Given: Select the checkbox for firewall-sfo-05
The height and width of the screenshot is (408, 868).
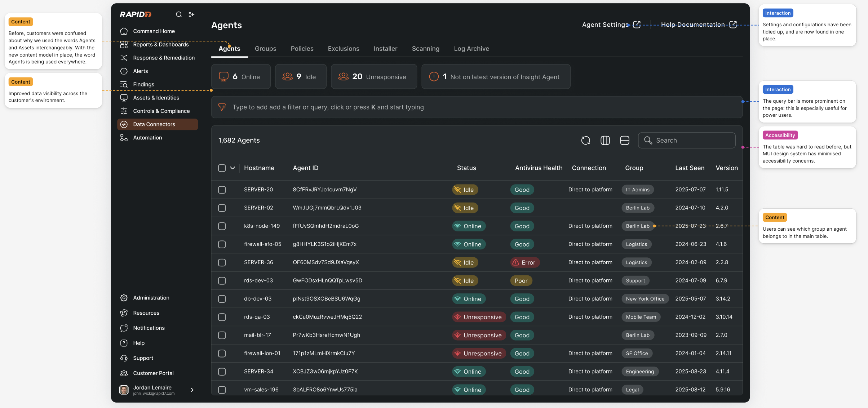Looking at the screenshot, I should coord(222,244).
